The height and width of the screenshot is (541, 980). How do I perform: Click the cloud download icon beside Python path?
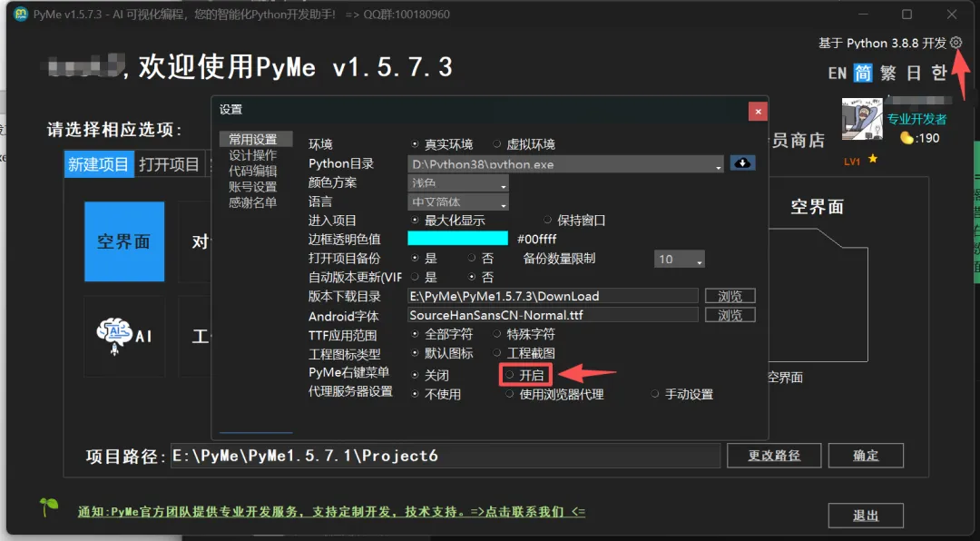742,163
